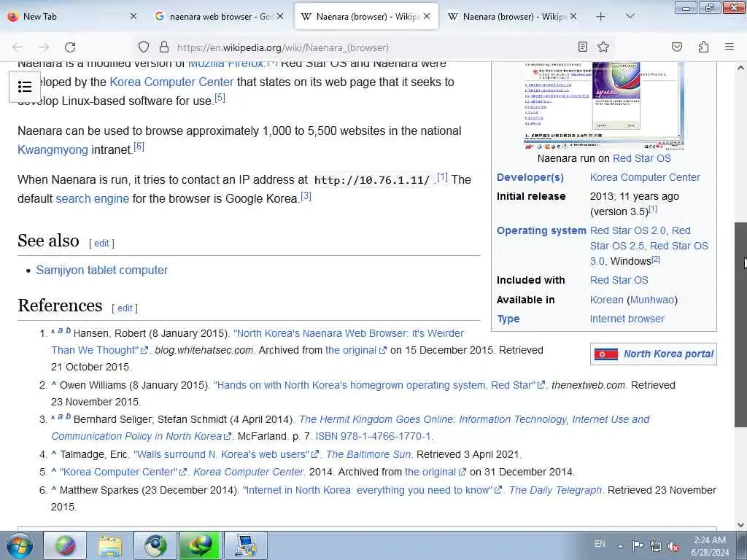Close the naenara web browser Google tab
The image size is (747, 560).
coord(280,16)
